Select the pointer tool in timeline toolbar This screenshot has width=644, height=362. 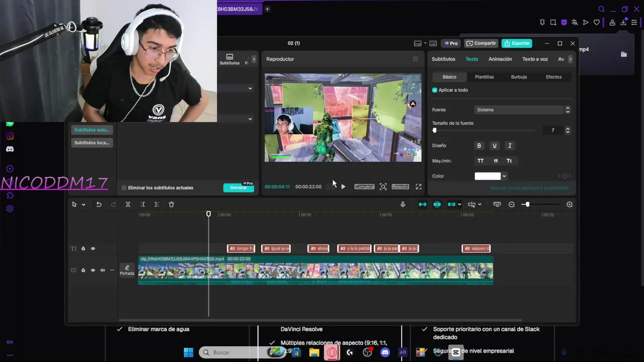pyautogui.click(x=74, y=204)
